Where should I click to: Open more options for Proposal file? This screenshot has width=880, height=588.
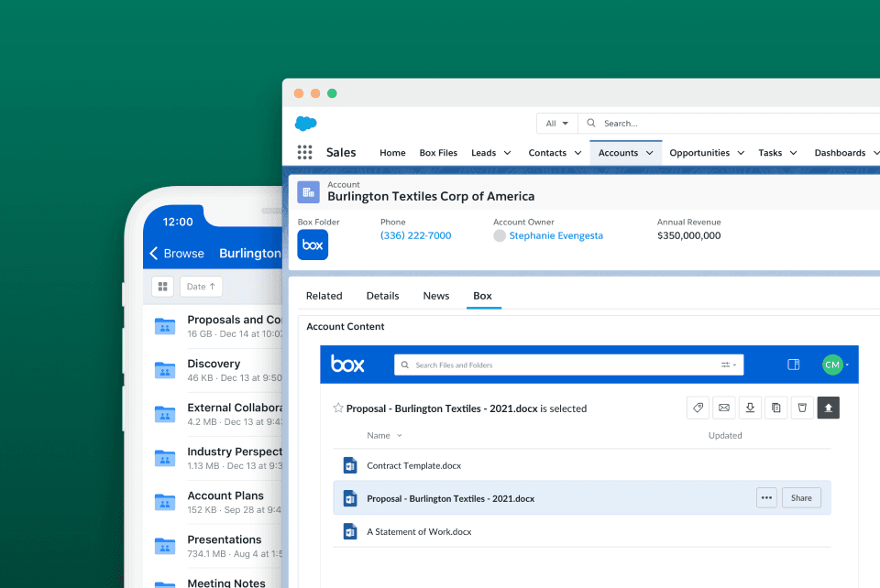point(766,497)
